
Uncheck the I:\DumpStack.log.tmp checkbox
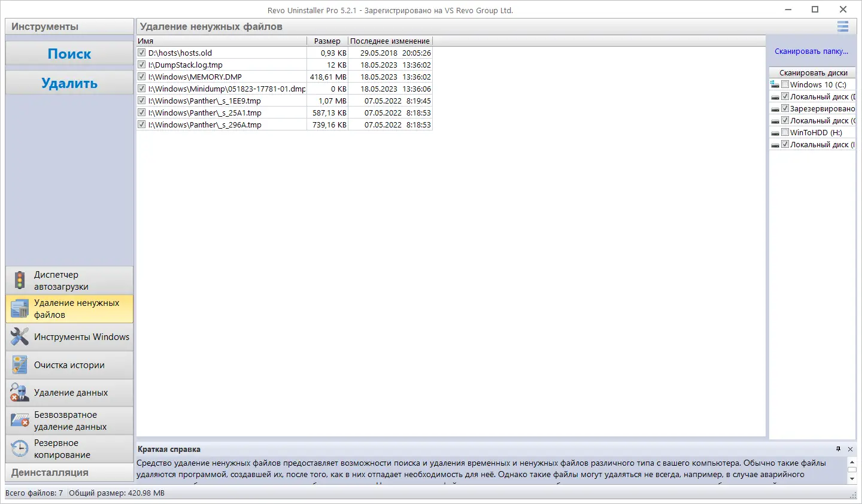pos(142,65)
